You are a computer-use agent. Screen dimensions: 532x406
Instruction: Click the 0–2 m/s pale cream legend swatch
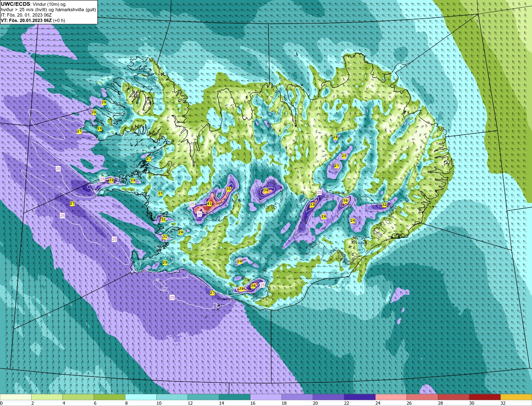(x=16, y=397)
